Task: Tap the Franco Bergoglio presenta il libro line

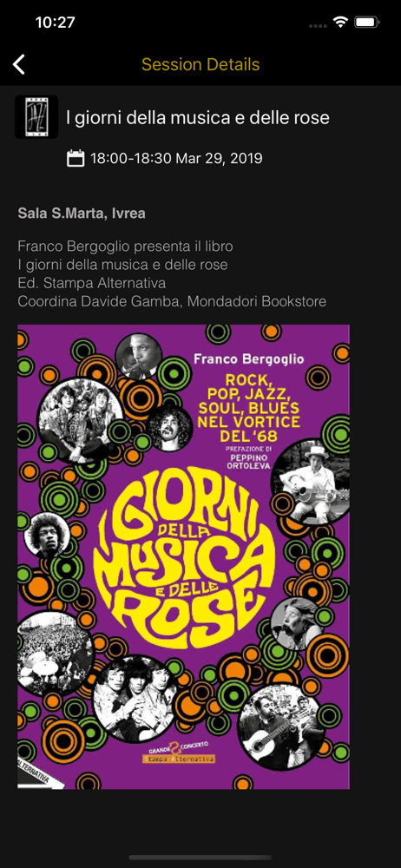Action: coord(125,247)
